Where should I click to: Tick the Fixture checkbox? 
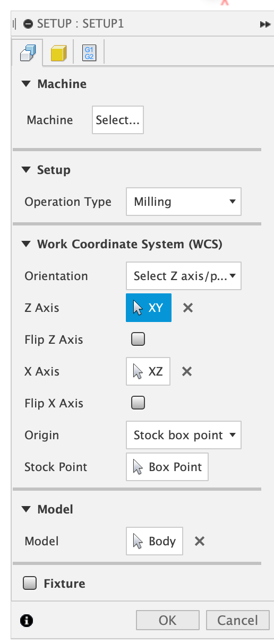pyautogui.click(x=30, y=584)
